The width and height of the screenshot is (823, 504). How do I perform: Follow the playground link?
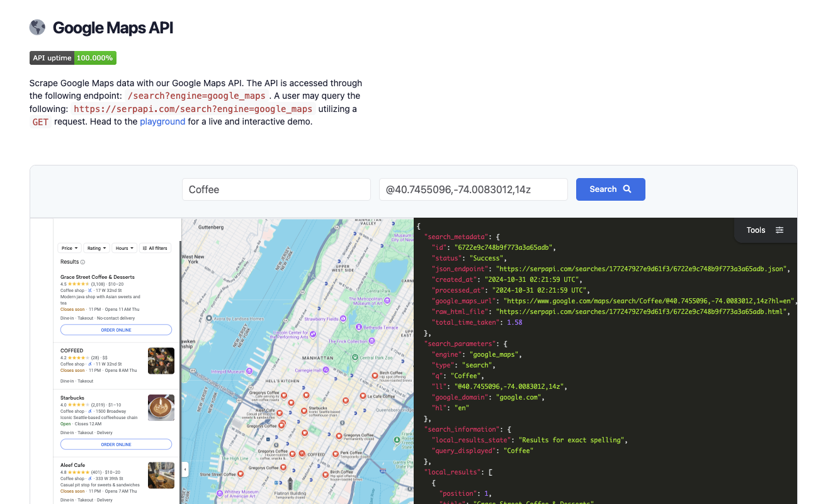coord(162,121)
